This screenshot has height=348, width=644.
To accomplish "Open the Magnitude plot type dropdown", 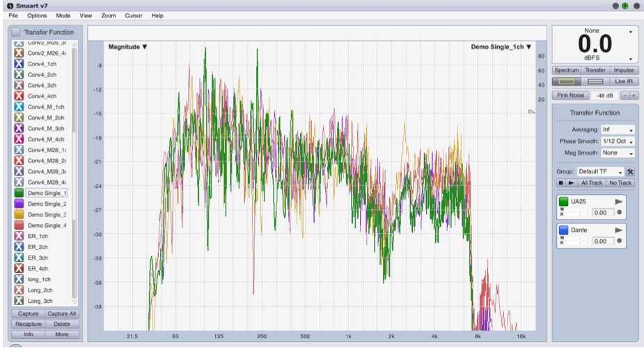I will pyautogui.click(x=127, y=47).
